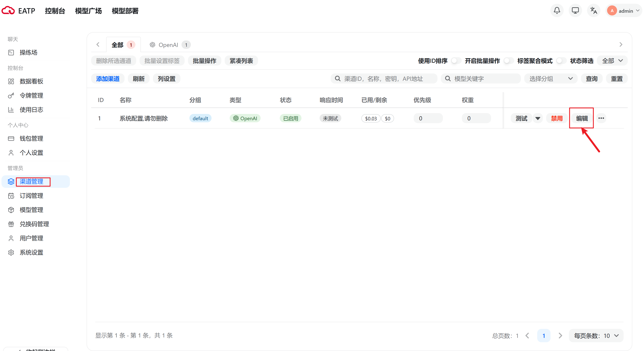This screenshot has width=644, height=351.
Task: Open the language translation switcher
Action: 594,11
